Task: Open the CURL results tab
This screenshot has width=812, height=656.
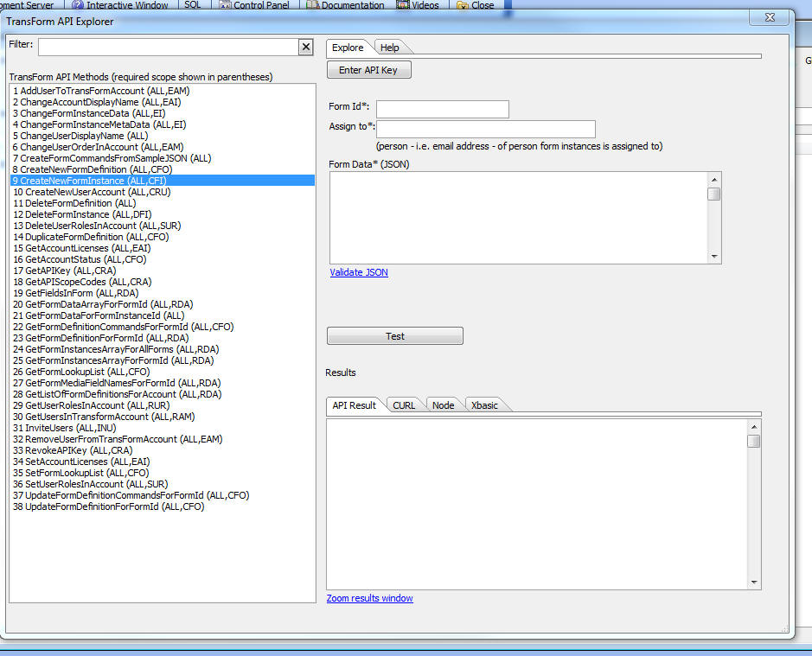Action: [x=404, y=405]
